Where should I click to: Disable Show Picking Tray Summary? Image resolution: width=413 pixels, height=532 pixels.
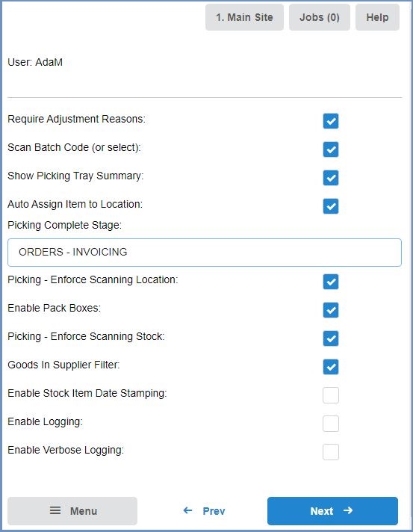click(331, 178)
